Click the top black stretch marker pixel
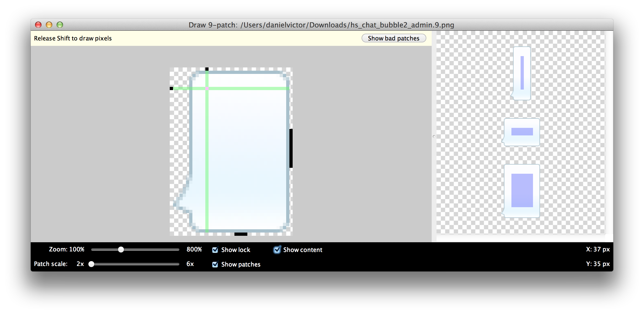 pos(207,69)
